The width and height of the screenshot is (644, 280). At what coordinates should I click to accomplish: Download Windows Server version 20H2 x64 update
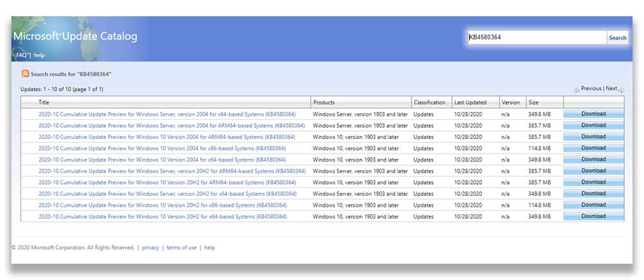[594, 194]
